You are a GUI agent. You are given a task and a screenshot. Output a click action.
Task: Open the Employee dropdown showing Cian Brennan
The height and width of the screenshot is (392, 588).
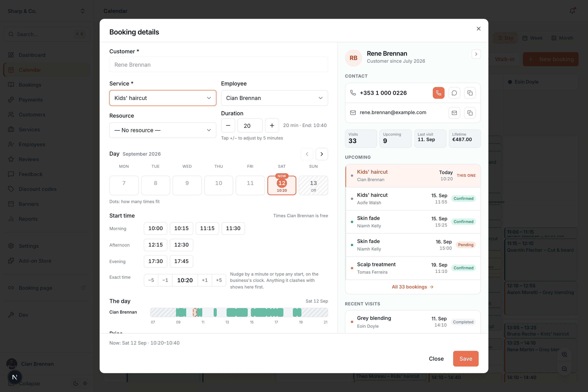click(274, 98)
